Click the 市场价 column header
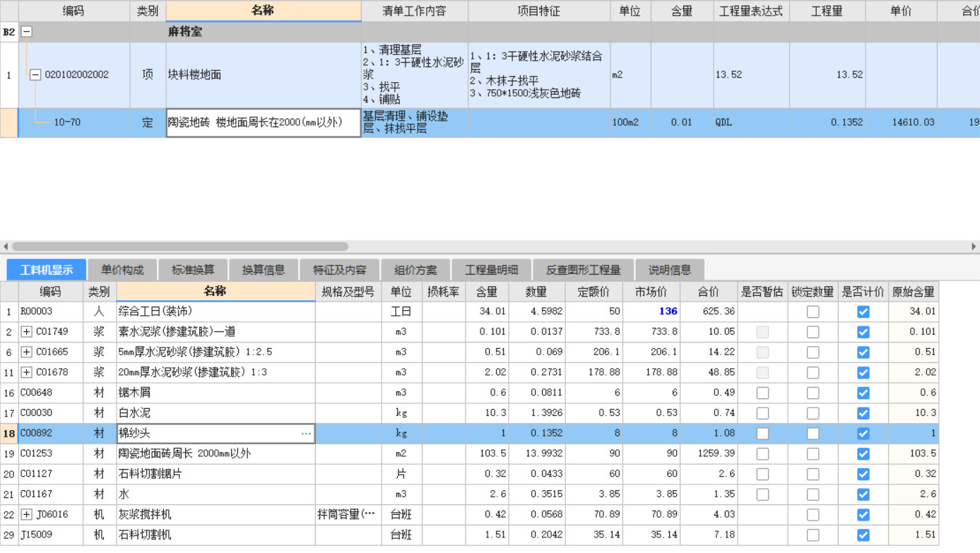The width and height of the screenshot is (980, 553). (651, 292)
